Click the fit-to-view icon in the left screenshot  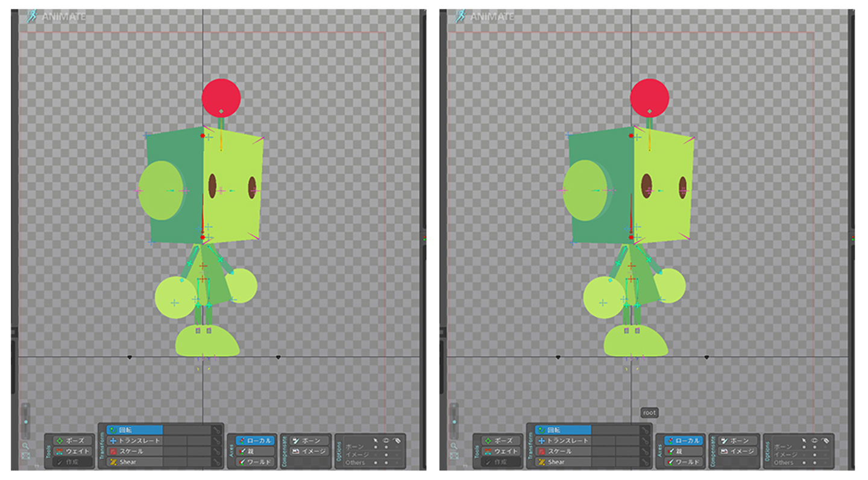tap(25, 456)
